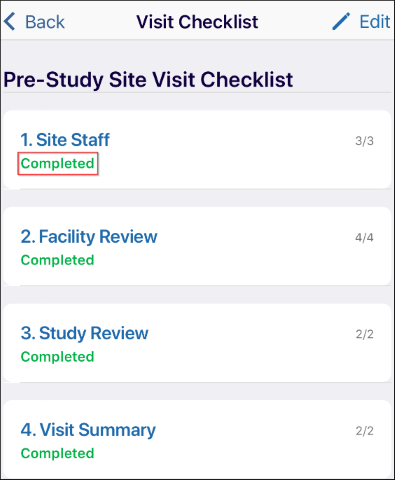
Task: Open the 1. Site Staff section
Action: [x=65, y=140]
